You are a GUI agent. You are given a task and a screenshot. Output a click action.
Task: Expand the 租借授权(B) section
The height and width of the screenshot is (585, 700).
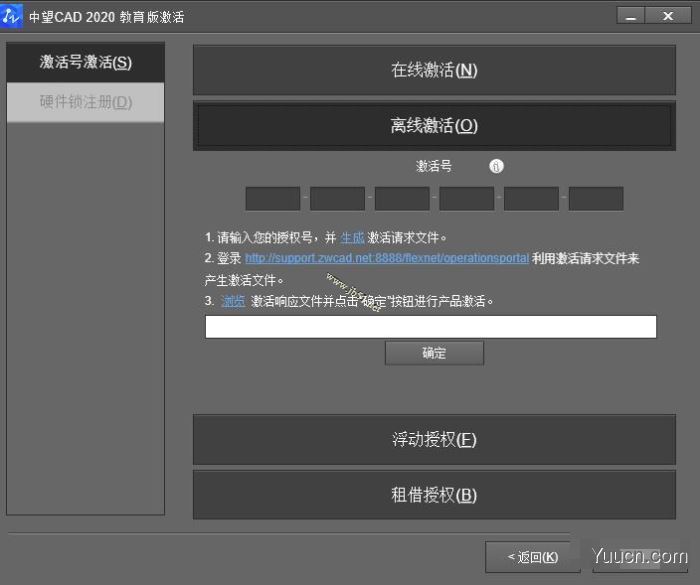click(434, 495)
